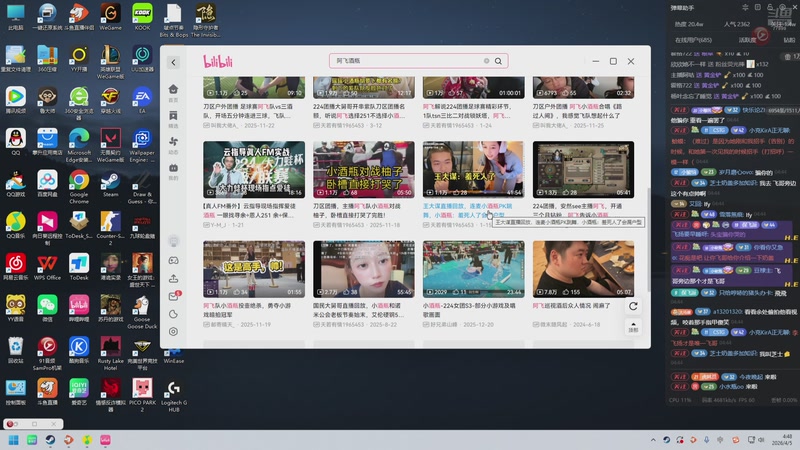Screen dimensions: 800x450
Task: Open video thumbnail 小酒瓶对战柚子
Action: pyautogui.click(x=364, y=170)
